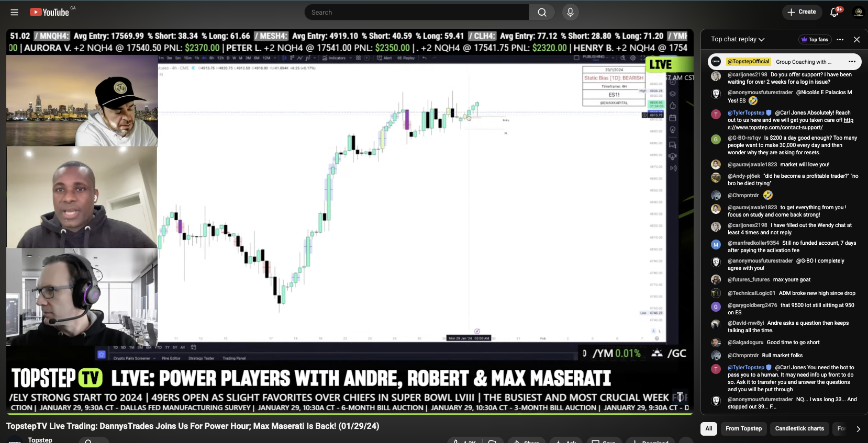Click avatar next to Chmpntrdr laughing emoji
This screenshot has height=443, width=868.
coord(716,196)
